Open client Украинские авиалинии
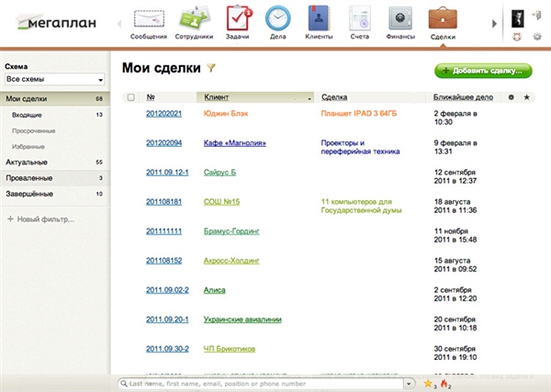Viewport: 551px width, 392px height. (242, 319)
